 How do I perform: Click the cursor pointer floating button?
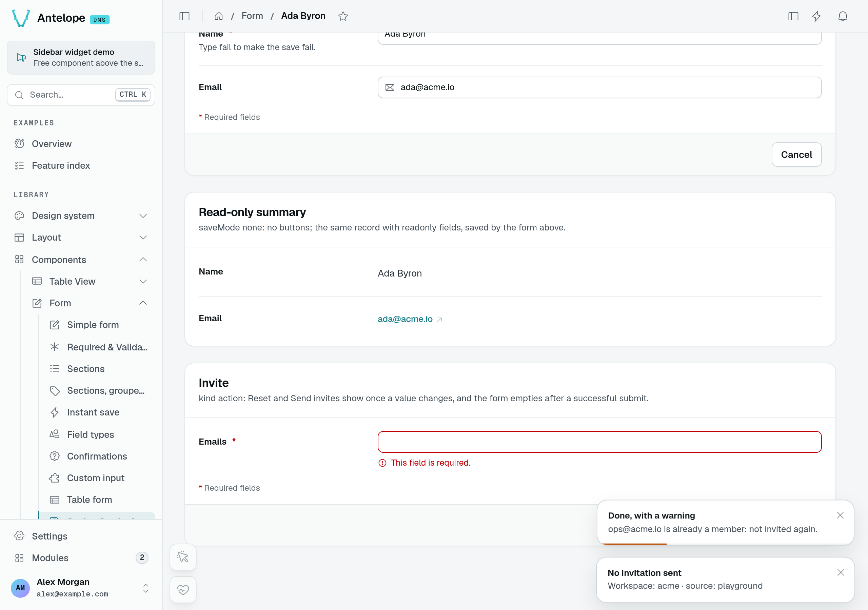pos(183,557)
